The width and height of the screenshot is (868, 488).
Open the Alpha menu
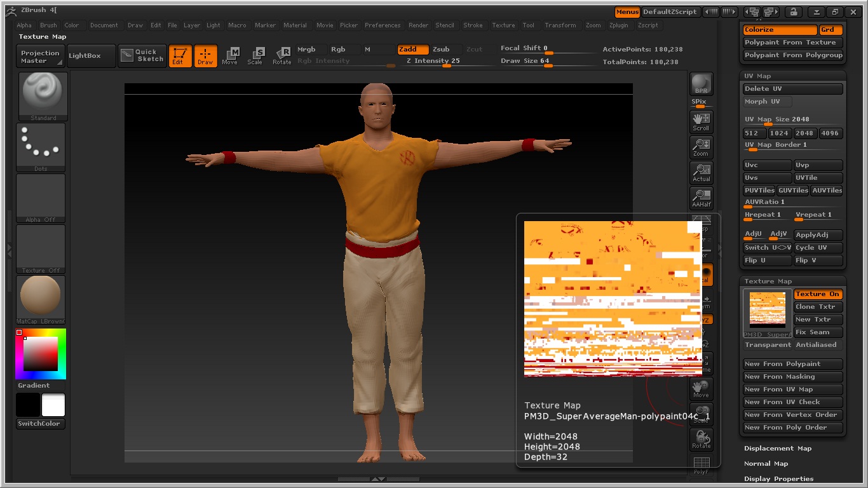pyautogui.click(x=24, y=25)
